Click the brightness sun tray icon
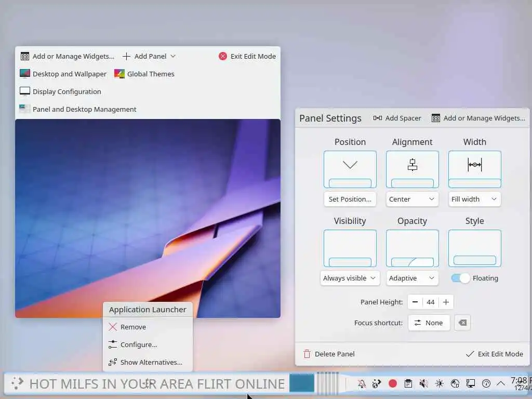The width and height of the screenshot is (532, 399). pos(440,384)
